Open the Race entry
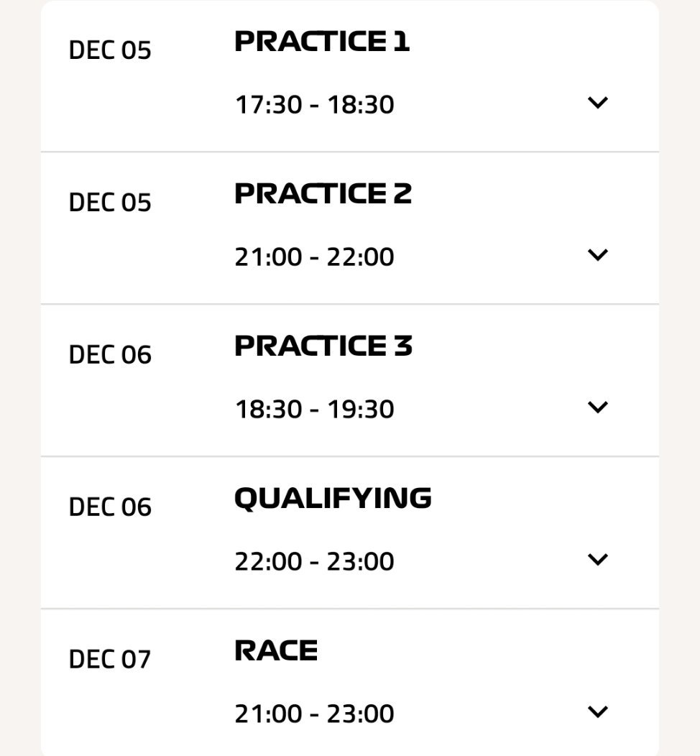The height and width of the screenshot is (756, 700). click(277, 650)
